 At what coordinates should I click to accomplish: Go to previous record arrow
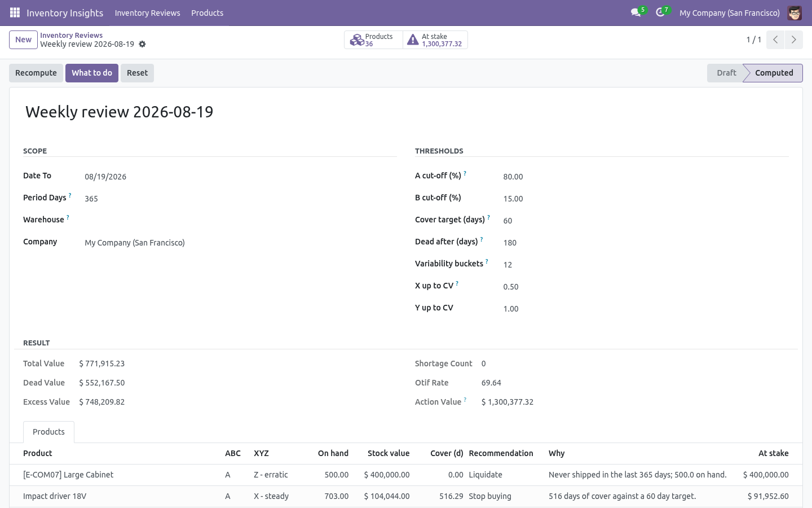pyautogui.click(x=775, y=40)
